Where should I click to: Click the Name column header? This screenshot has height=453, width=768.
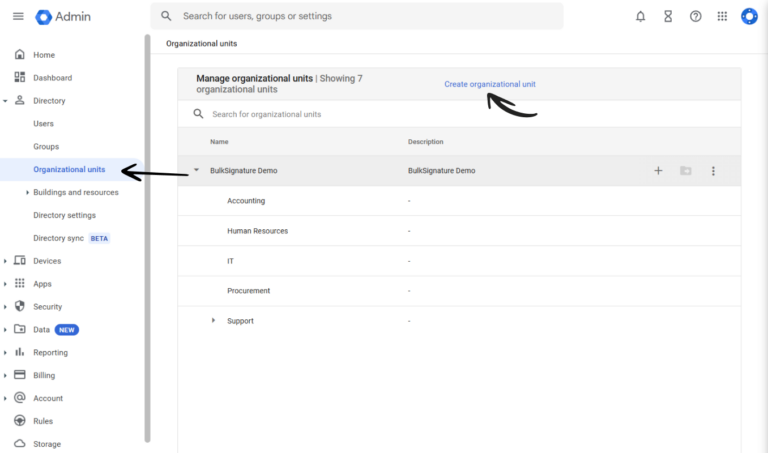click(x=219, y=142)
